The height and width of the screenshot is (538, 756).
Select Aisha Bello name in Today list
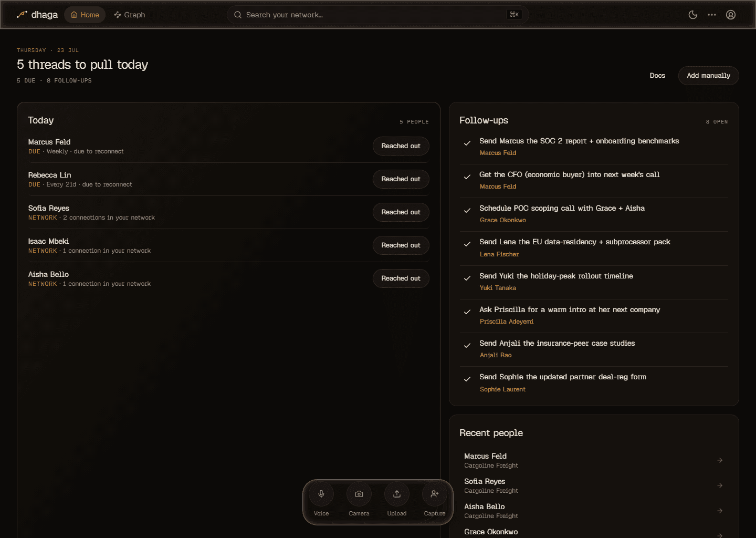(49, 274)
